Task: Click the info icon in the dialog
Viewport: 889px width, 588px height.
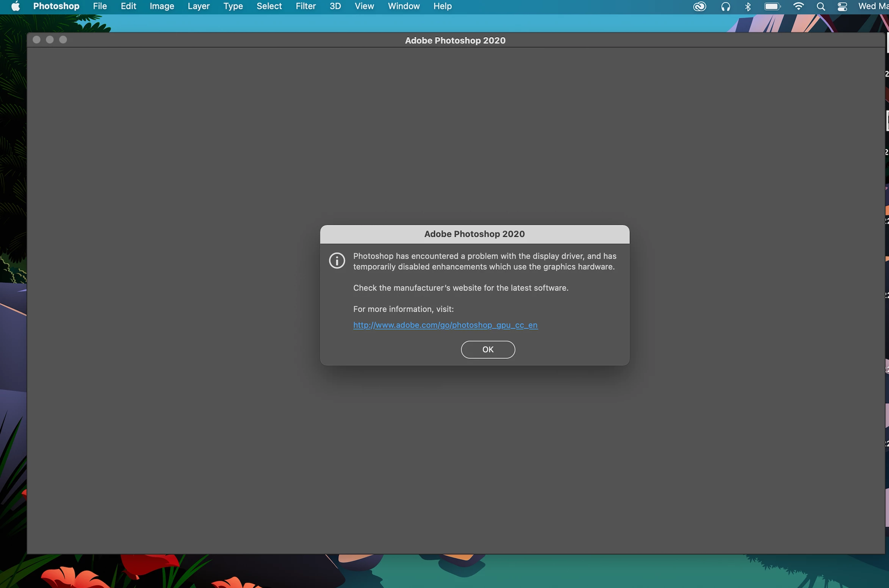Action: [x=337, y=261]
